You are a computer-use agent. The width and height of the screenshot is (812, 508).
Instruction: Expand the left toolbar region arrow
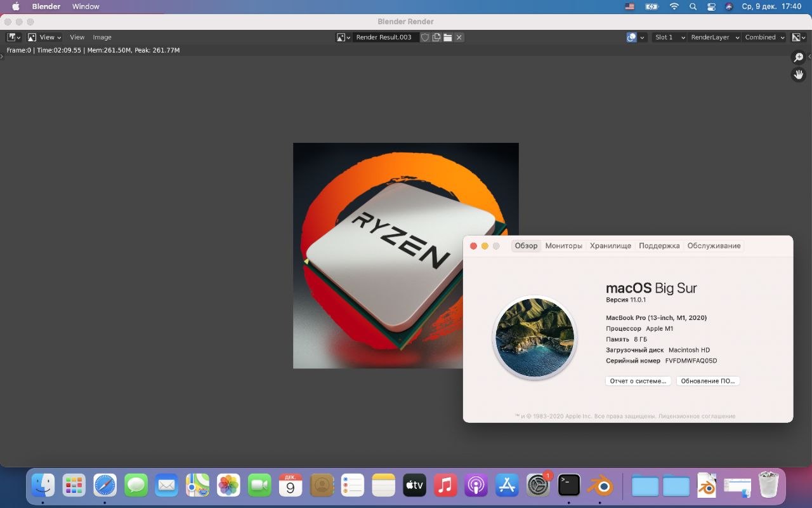coord(2,57)
